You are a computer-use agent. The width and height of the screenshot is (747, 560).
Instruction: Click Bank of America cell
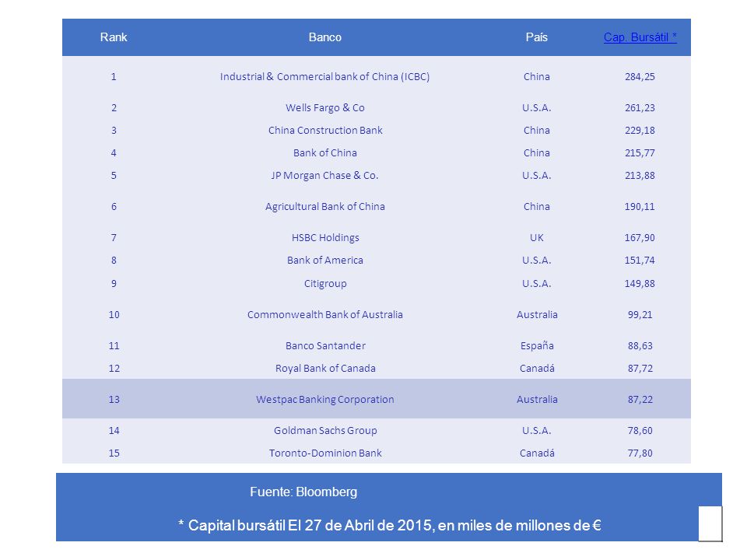tap(325, 260)
